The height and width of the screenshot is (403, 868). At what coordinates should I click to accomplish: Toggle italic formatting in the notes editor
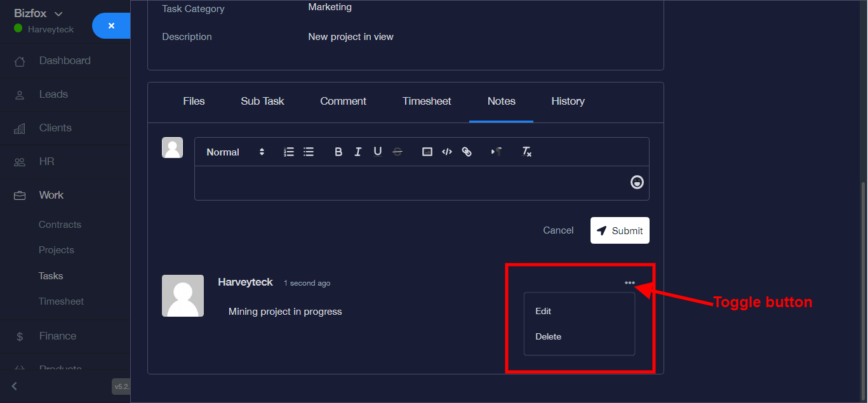click(x=358, y=152)
